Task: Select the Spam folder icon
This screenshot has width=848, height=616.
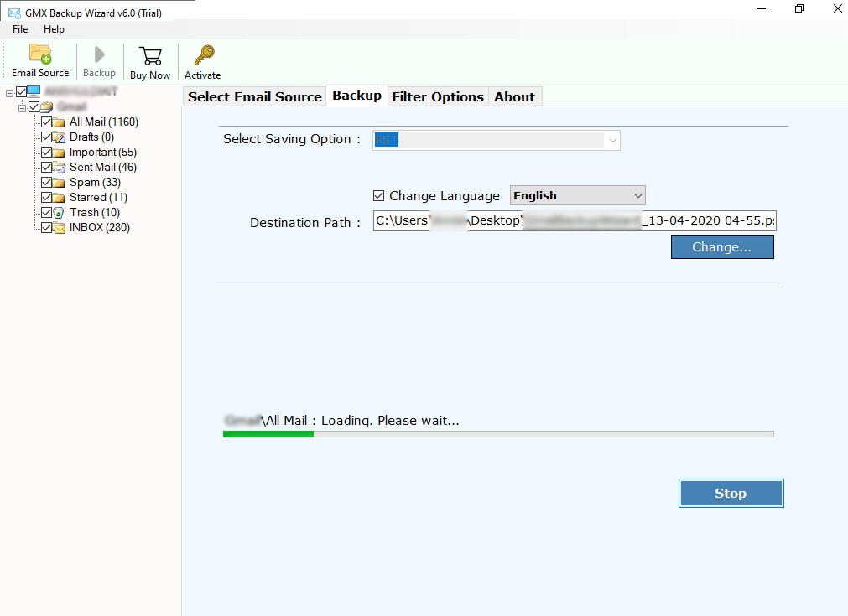Action: tap(59, 183)
